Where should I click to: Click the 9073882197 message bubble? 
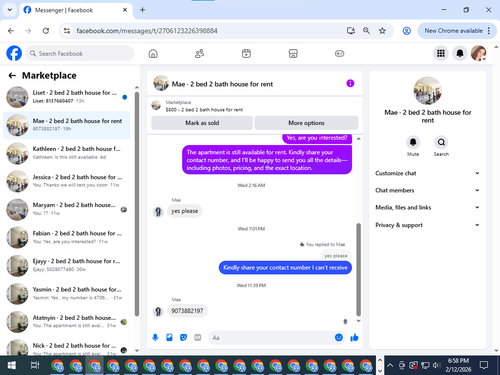tap(187, 311)
